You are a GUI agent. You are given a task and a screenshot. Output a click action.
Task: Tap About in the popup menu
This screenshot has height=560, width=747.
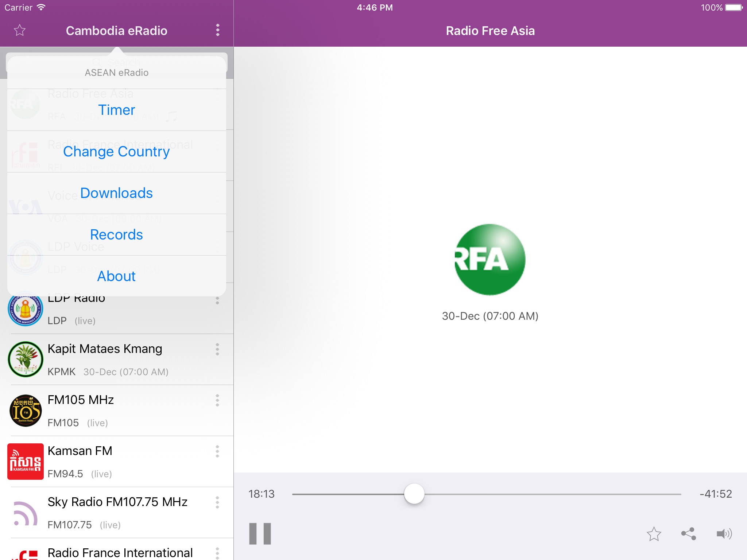[117, 276]
